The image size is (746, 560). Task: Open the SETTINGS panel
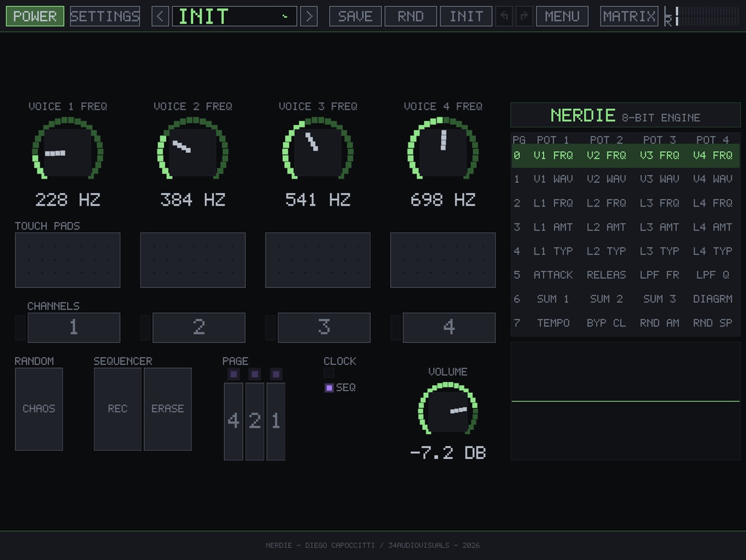tap(105, 16)
